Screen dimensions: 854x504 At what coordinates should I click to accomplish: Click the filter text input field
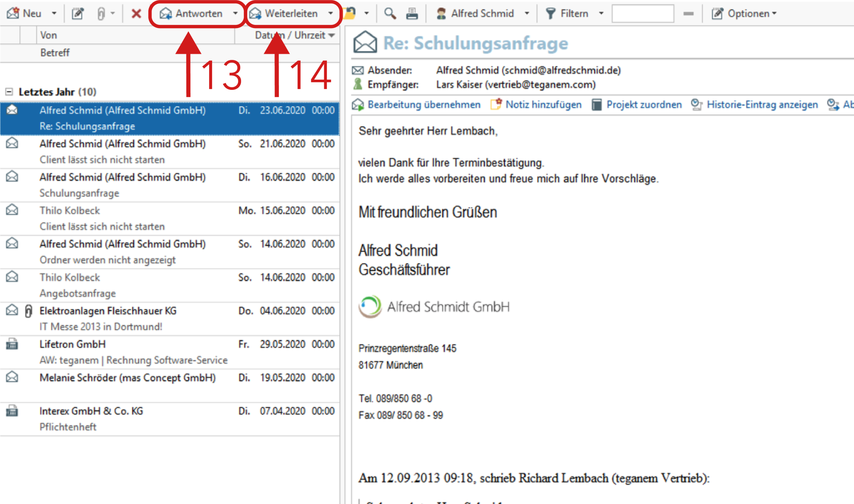642,14
